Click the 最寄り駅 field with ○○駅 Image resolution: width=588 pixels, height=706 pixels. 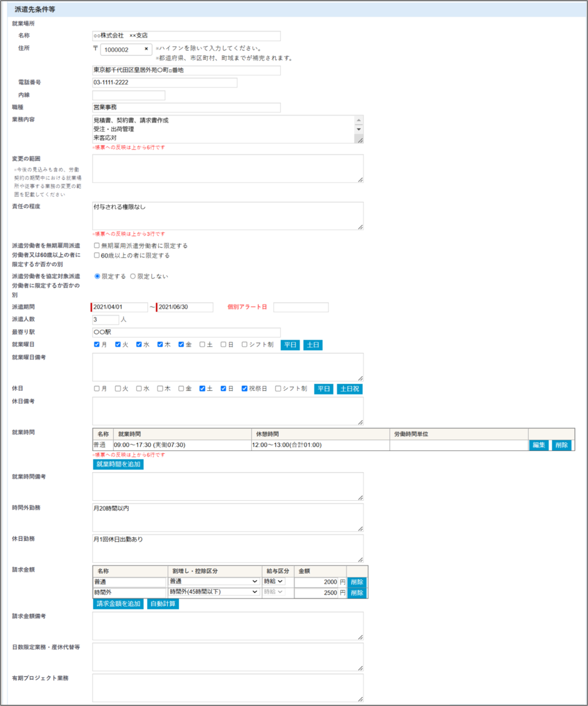point(186,332)
